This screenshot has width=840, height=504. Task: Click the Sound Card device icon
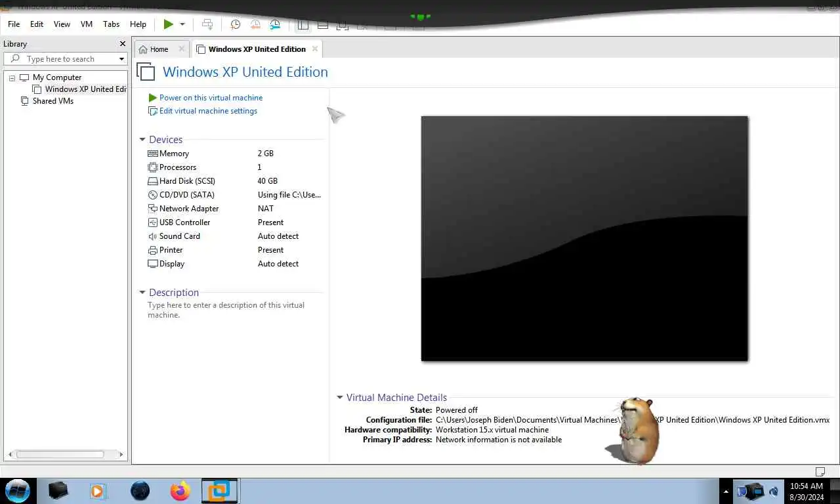coord(153,236)
